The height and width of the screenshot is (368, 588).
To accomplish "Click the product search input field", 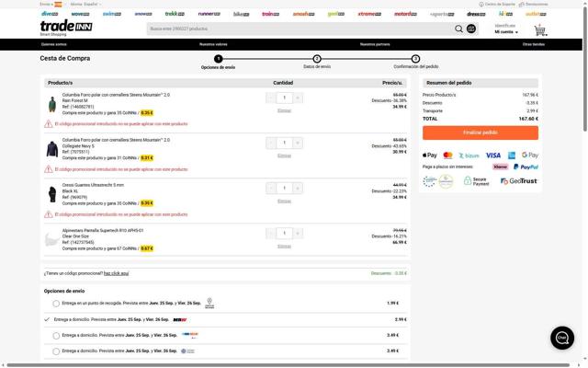I will (300, 29).
